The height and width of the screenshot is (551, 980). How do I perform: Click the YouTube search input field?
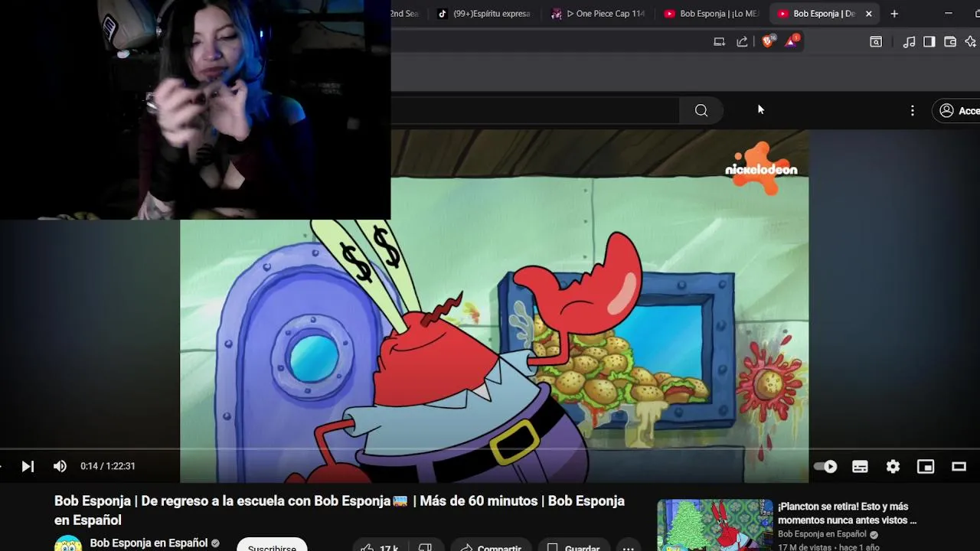pyautogui.click(x=534, y=110)
